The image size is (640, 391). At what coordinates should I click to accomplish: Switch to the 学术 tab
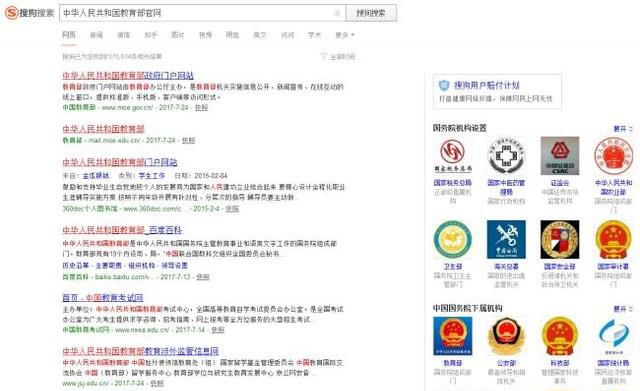(315, 35)
